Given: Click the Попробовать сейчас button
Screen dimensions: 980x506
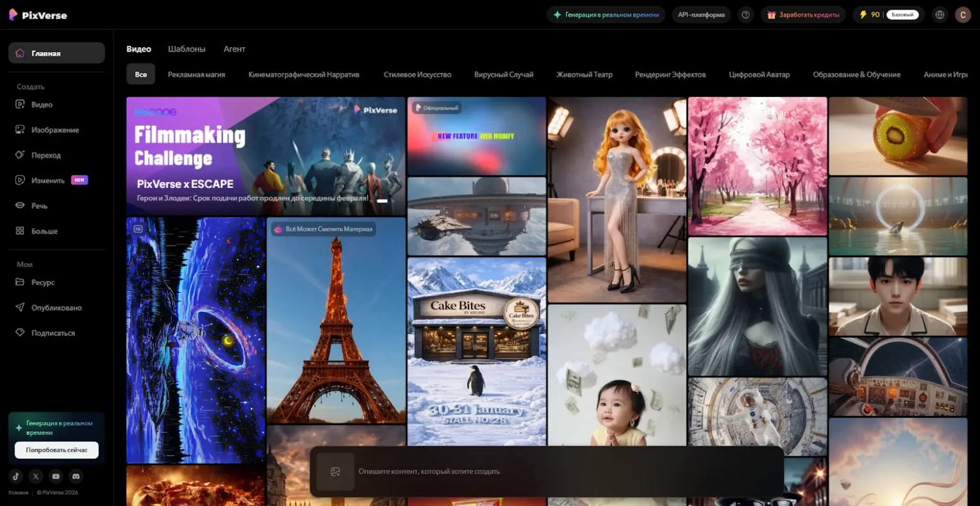Looking at the screenshot, I should click(x=56, y=450).
